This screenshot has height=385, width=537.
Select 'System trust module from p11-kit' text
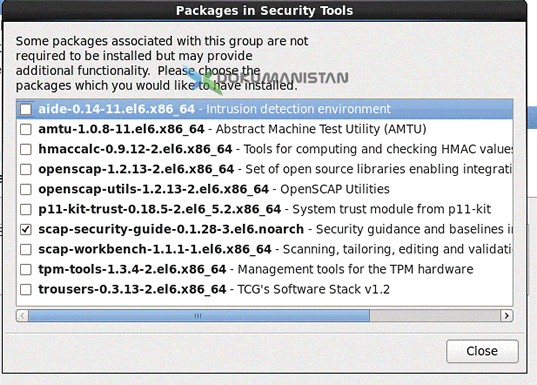click(x=391, y=209)
